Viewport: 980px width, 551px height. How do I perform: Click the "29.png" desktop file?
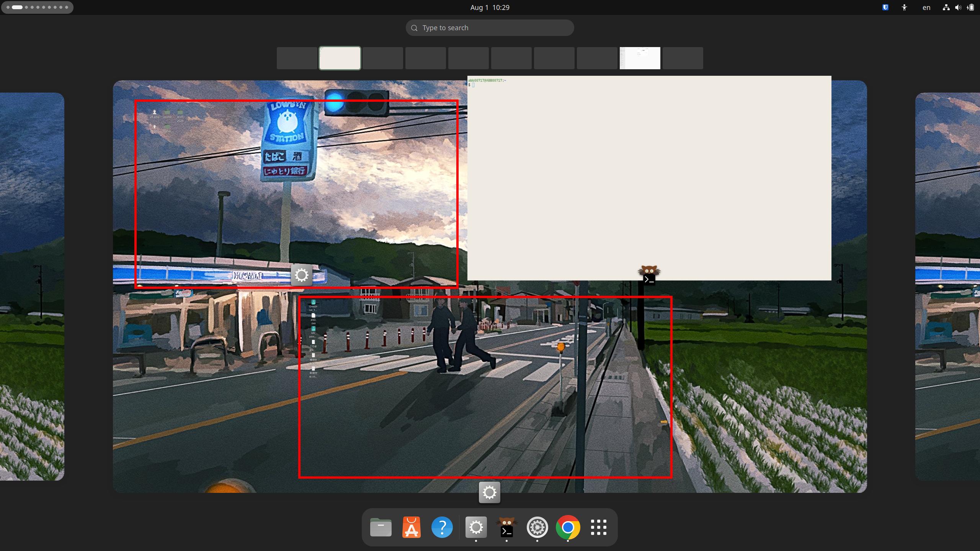tap(154, 129)
